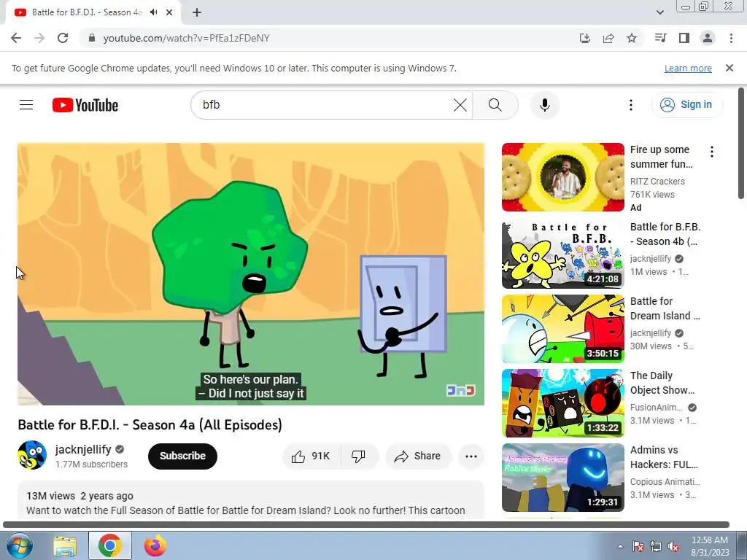This screenshot has height=560, width=747.
Task: Go to the YouTube home logo
Action: click(85, 105)
